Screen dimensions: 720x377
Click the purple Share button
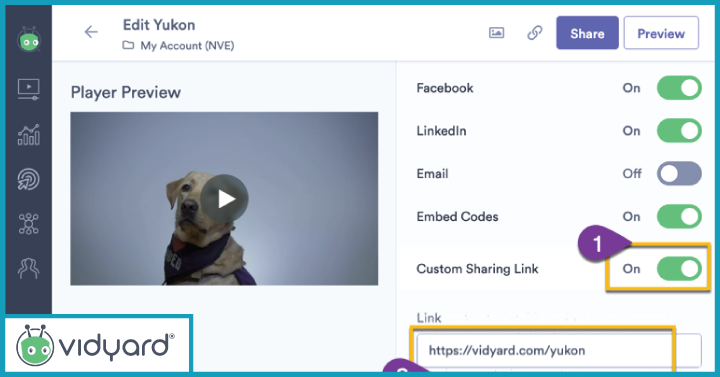click(587, 33)
